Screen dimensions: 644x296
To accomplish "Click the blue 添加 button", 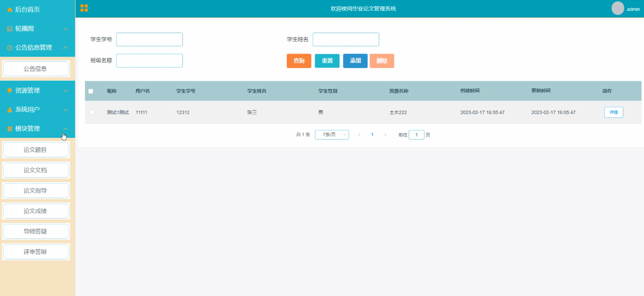I will tap(355, 61).
